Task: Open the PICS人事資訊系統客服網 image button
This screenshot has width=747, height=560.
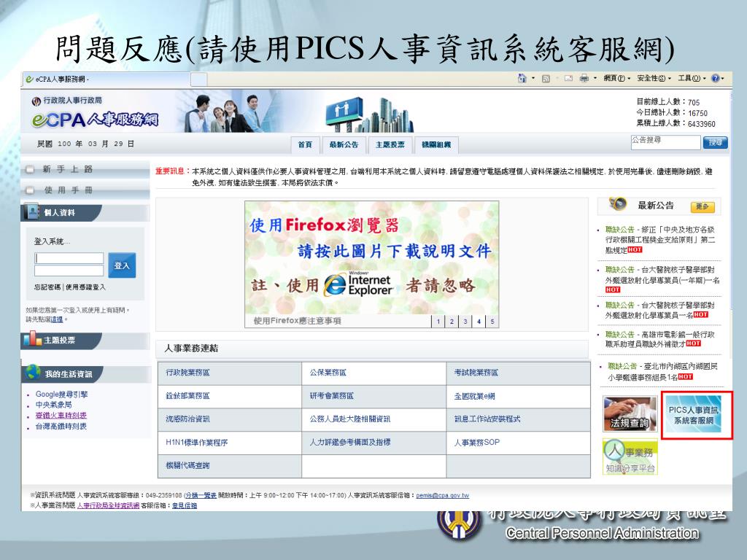Action: click(x=693, y=414)
